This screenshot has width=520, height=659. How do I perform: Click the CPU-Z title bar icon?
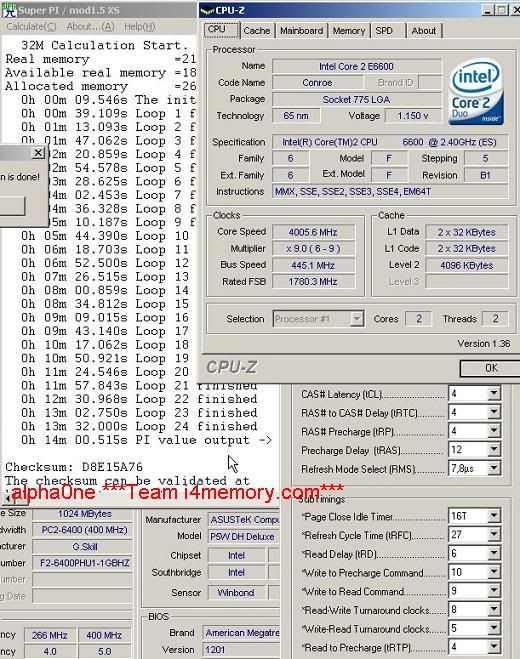pyautogui.click(x=207, y=11)
